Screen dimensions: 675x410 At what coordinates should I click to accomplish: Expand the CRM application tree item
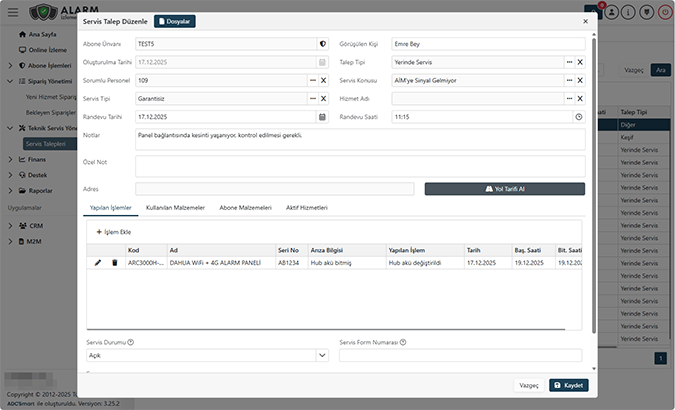pos(10,226)
